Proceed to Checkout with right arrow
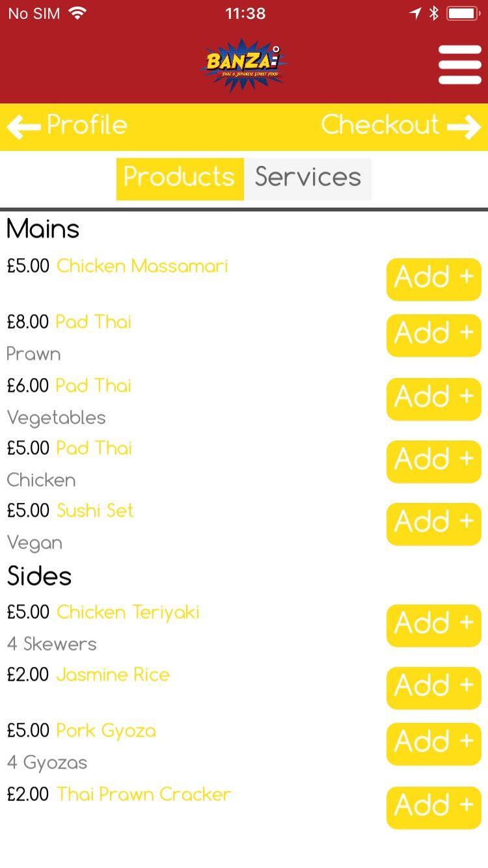The width and height of the screenshot is (488, 868). (400, 126)
